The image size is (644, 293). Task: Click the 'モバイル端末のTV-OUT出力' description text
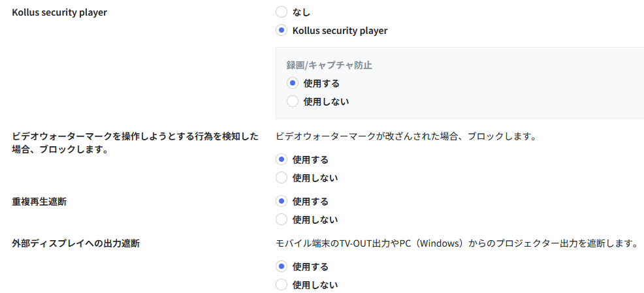[x=457, y=243]
